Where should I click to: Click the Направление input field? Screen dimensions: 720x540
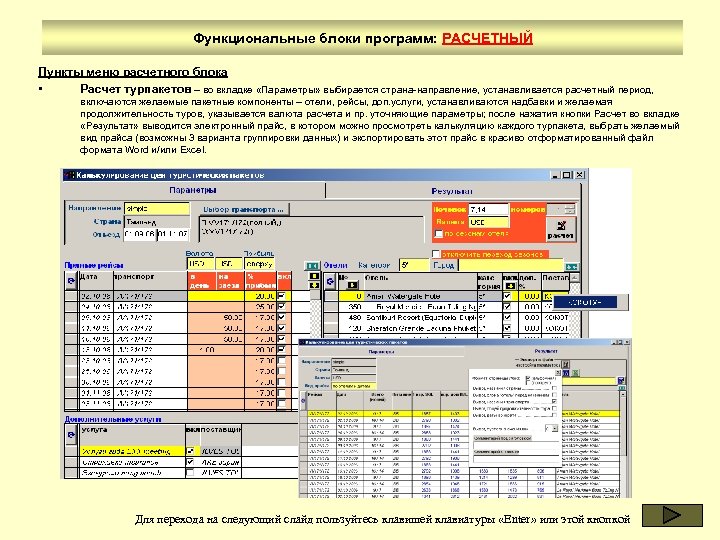pyautogui.click(x=157, y=208)
